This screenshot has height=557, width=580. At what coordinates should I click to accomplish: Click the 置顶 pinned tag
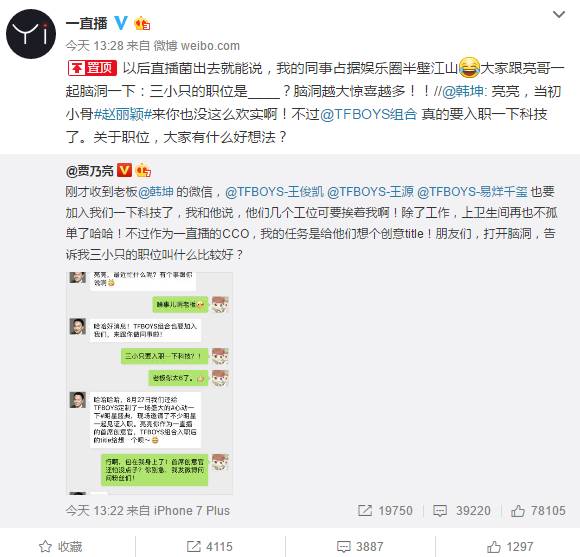(x=92, y=68)
